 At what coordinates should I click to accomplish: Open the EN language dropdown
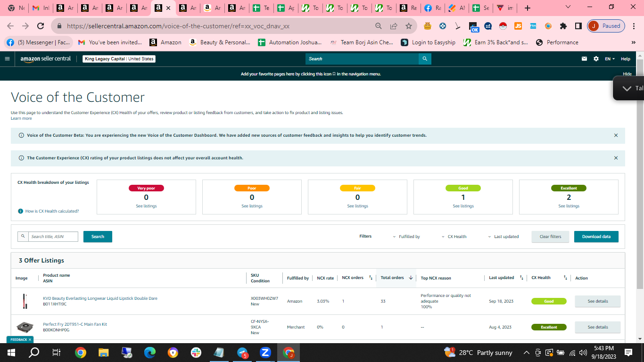pos(610,59)
